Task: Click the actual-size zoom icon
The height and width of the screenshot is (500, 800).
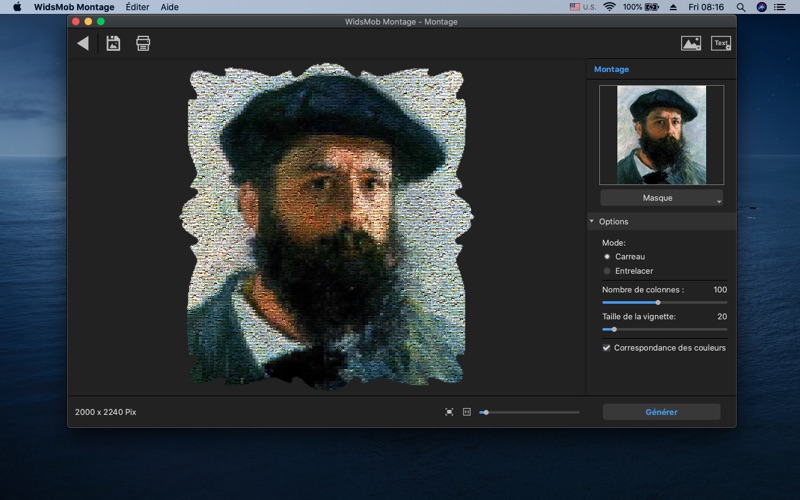Action: (x=467, y=412)
